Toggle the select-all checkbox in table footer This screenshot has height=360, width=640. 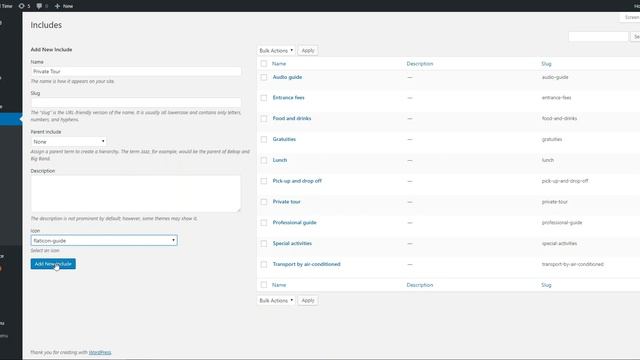pyautogui.click(x=264, y=285)
